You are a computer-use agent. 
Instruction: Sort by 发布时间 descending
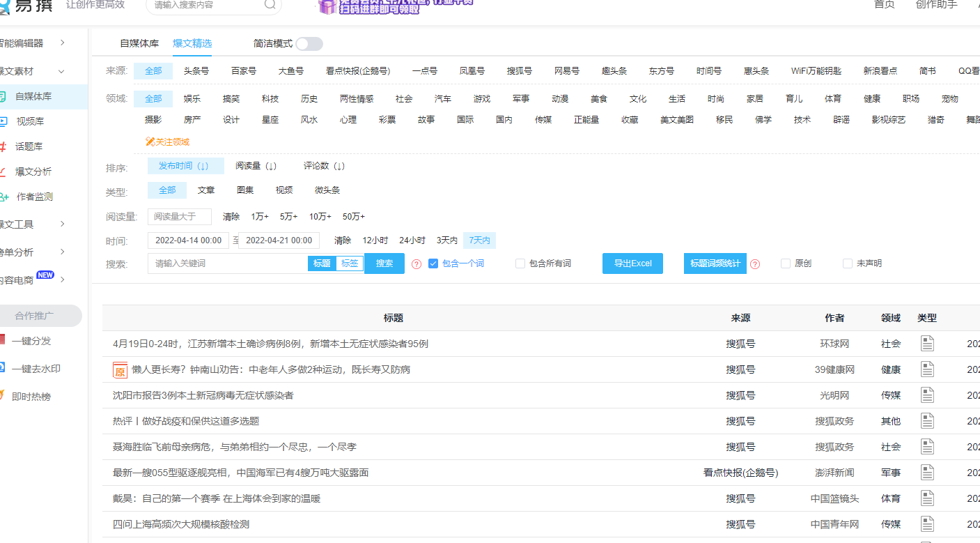pyautogui.click(x=186, y=166)
